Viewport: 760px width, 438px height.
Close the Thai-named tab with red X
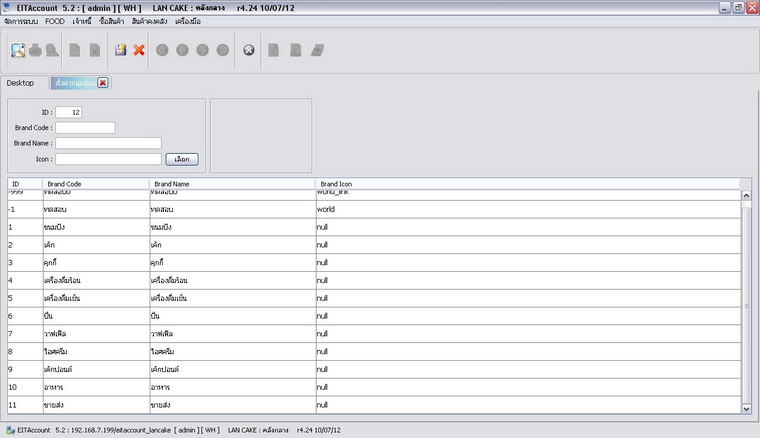pyautogui.click(x=103, y=83)
